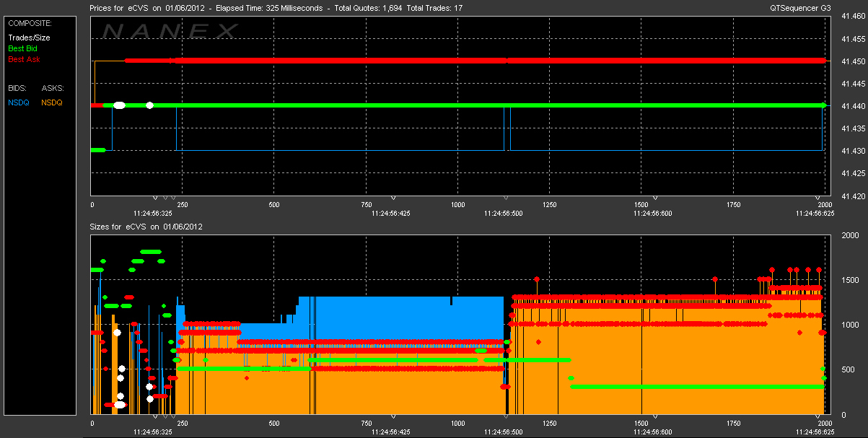Viewport: 868px width, 438px height.
Task: Click the 1500 label on the sizes vertical axis
Action: (849, 280)
